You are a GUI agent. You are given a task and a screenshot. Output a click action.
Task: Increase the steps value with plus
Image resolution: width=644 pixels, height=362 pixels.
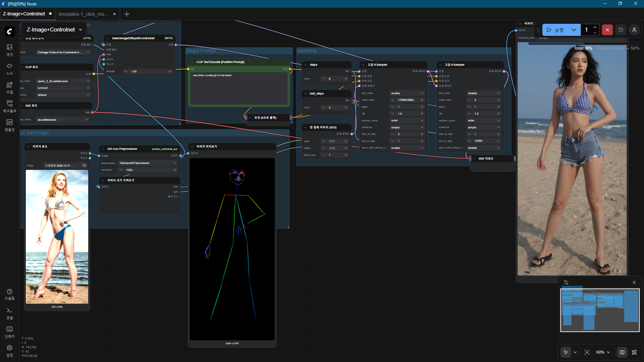click(346, 79)
